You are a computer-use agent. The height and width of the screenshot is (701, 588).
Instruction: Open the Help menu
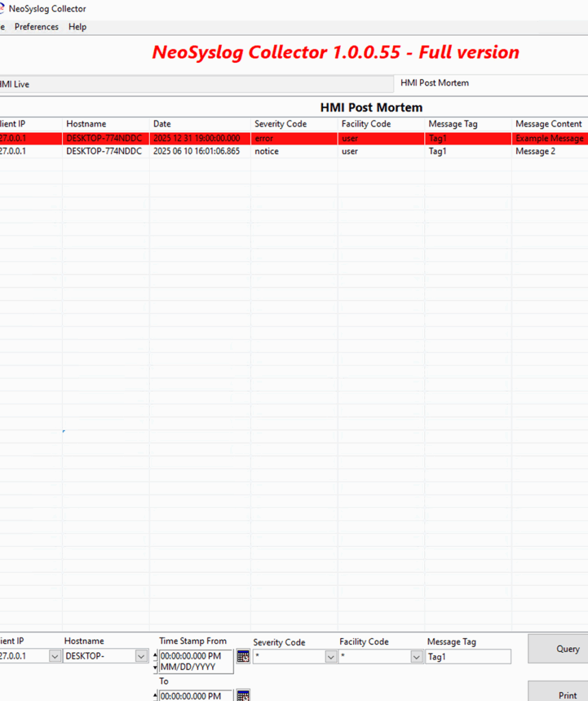[x=77, y=27]
